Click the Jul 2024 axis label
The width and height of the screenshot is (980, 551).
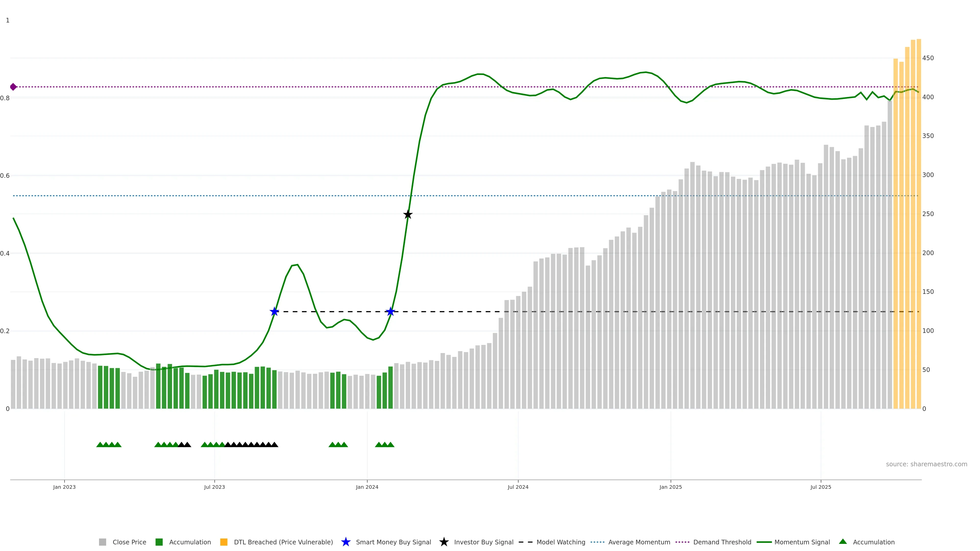coord(518,487)
